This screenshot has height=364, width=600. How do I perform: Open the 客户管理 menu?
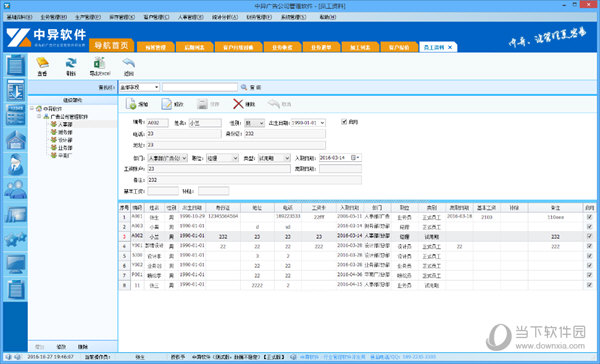coord(156,17)
